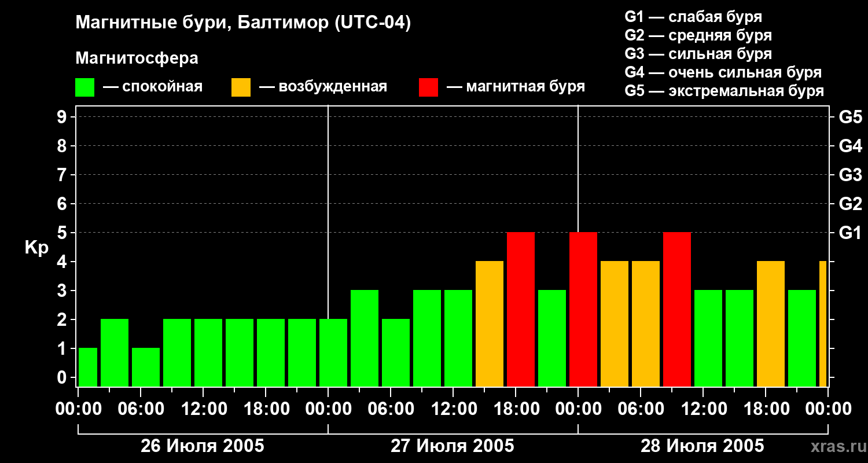Click the green bar at 21:00 on 28 Июля
The image size is (868, 463).
(x=802, y=338)
